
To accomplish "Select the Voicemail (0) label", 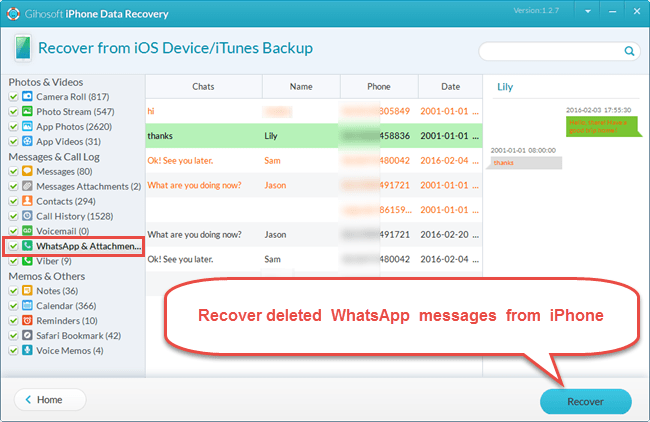I will pos(63,231).
